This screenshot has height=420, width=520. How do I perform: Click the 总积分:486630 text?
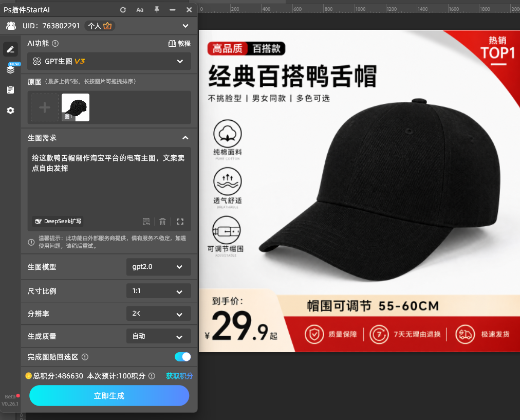(x=58, y=376)
